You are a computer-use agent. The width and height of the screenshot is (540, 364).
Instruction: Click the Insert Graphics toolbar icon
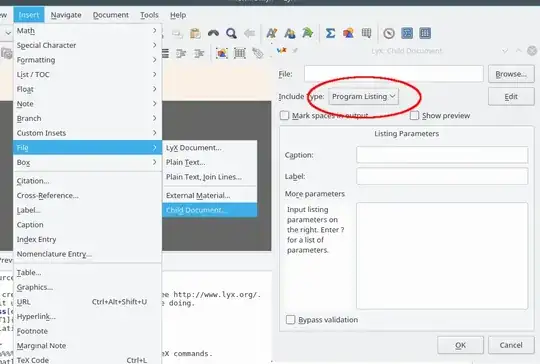tap(348, 33)
